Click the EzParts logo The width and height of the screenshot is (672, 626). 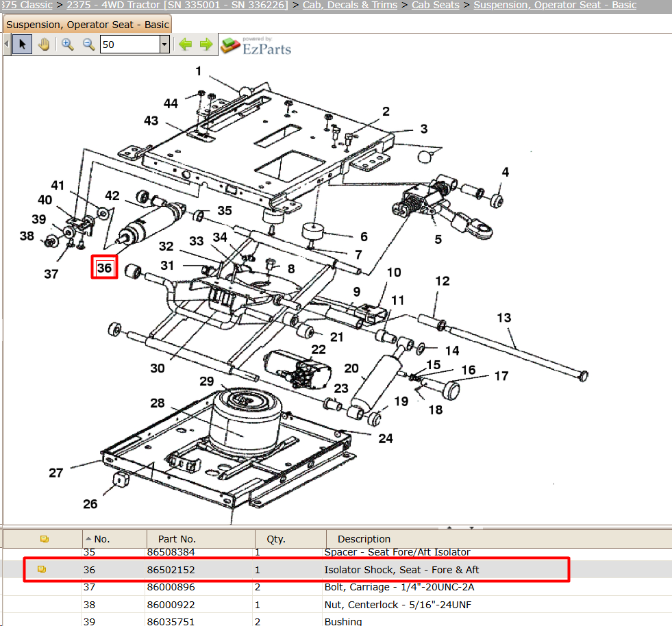256,46
